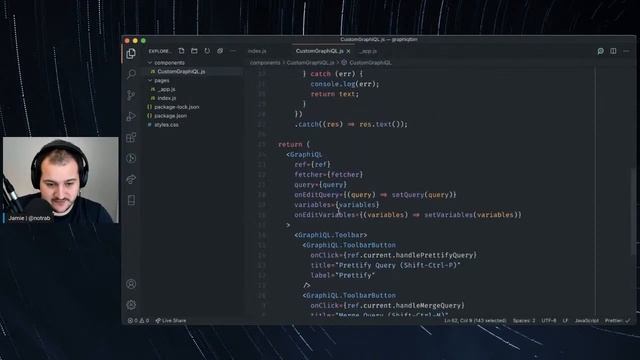Screen dimensions: 640x360
Task: Click the variables={variables} code line
Action: point(337,205)
